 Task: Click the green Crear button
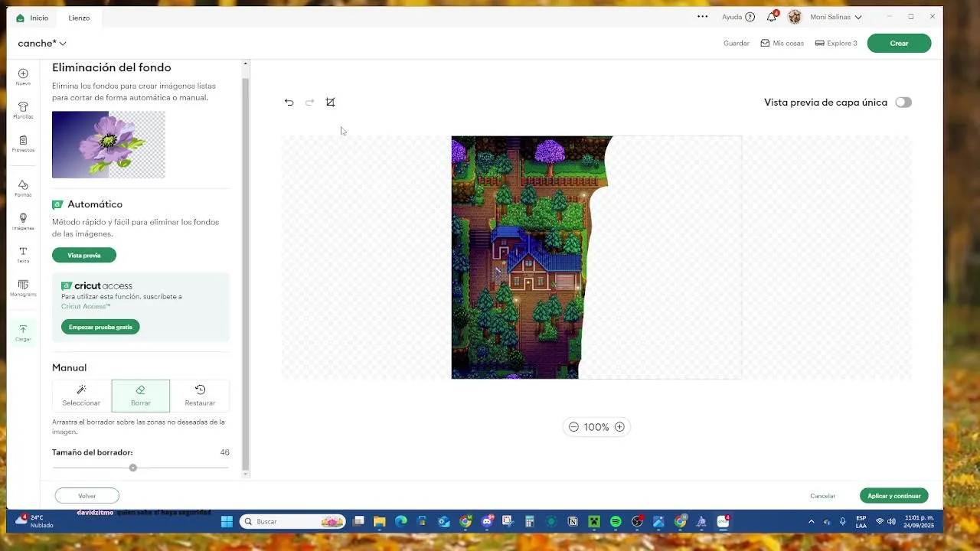click(899, 44)
